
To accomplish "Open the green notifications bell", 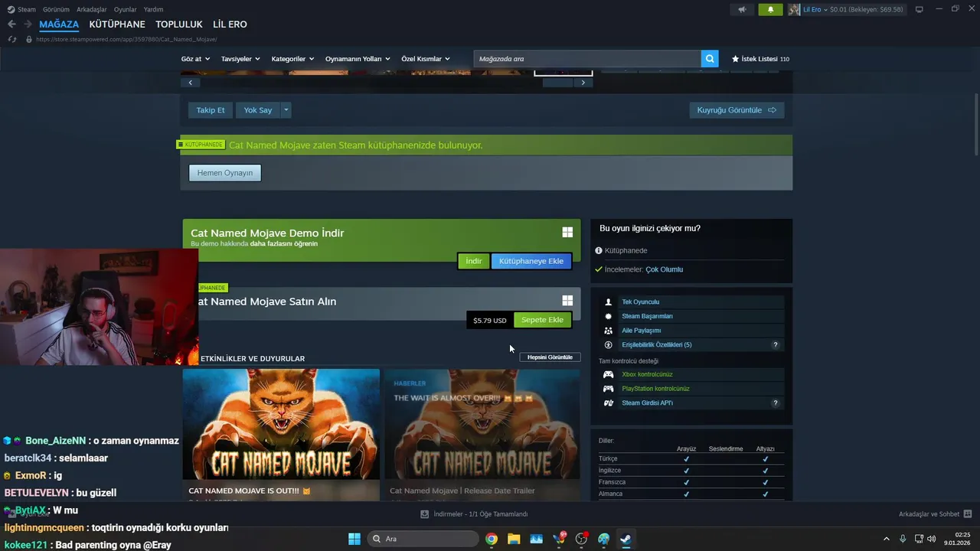I will point(770,9).
